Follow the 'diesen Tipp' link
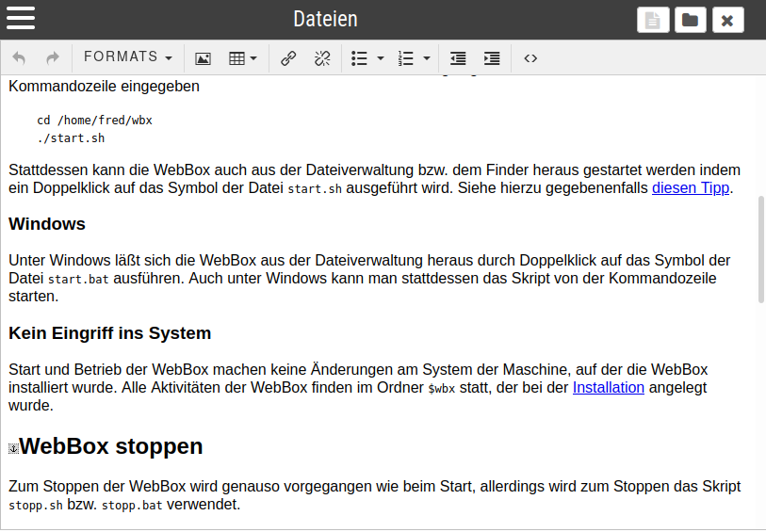The image size is (766, 532). pyautogui.click(x=691, y=188)
